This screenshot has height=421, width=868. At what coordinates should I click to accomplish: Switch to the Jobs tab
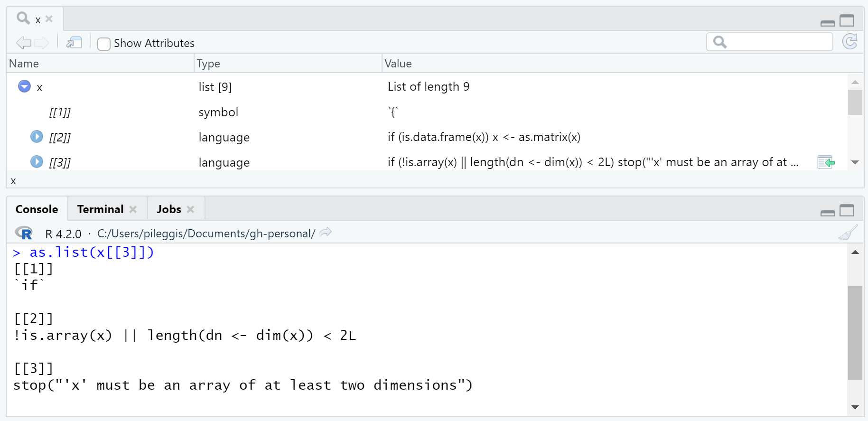[x=169, y=209]
